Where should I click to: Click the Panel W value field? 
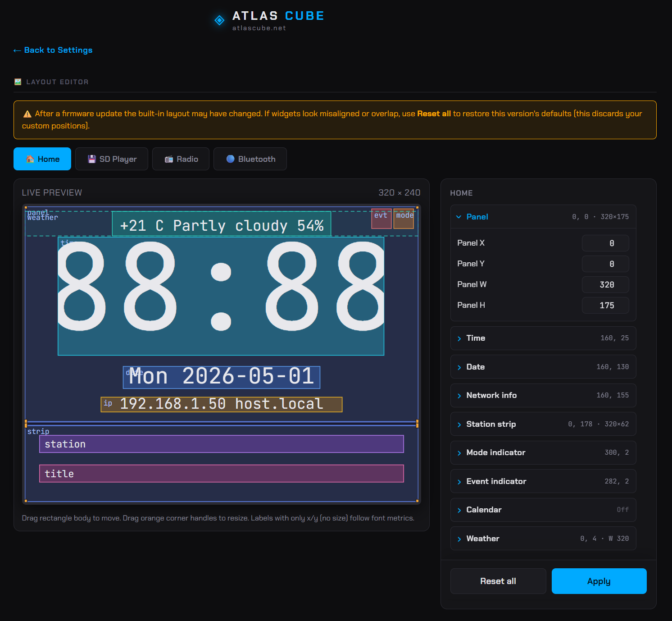click(x=605, y=285)
